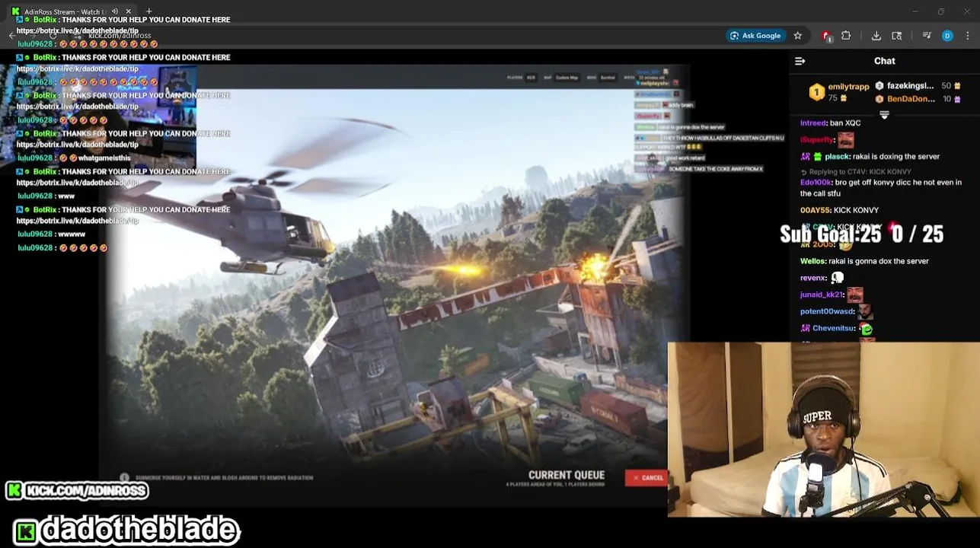
Task: Click the green emote in Chevenitsu's message
Action: (x=867, y=329)
